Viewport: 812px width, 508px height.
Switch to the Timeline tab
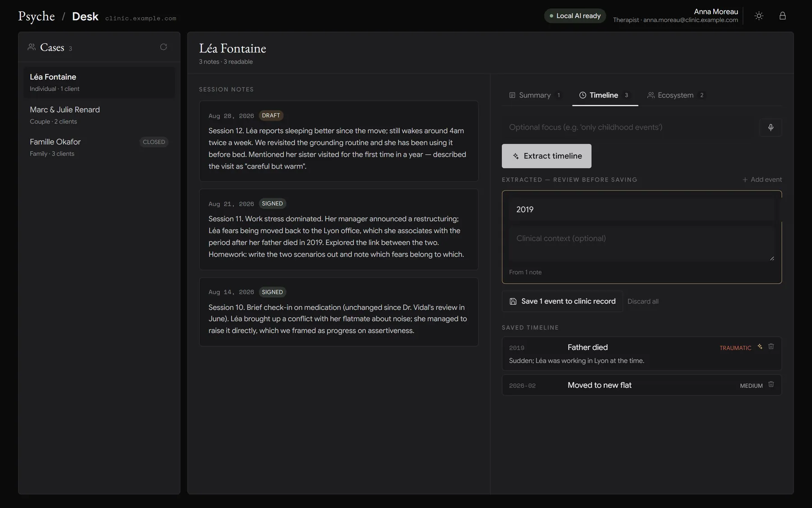604,95
